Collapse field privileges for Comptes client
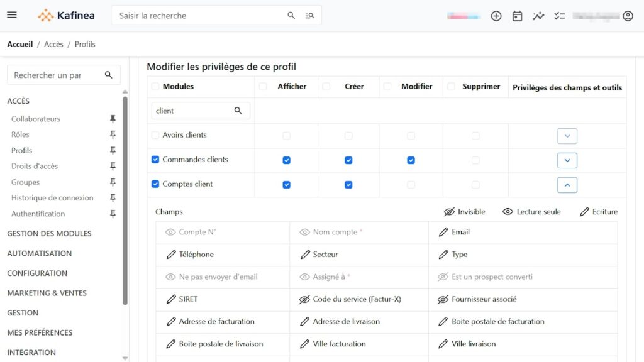Image resolution: width=644 pixels, height=362 pixels. (x=567, y=185)
